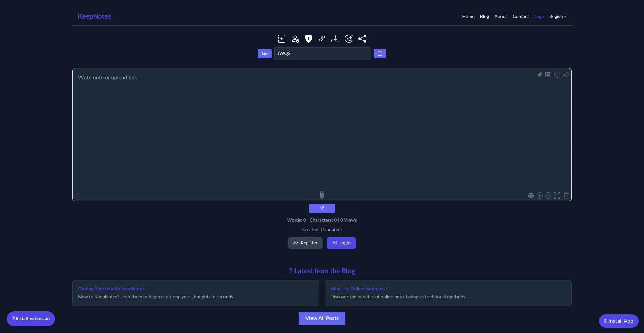Pin the note using pin icon
644x333 pixels.
[539, 75]
